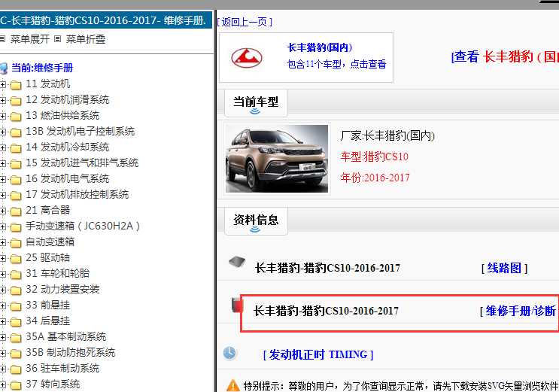This screenshot has height=392, width=559.
Task: Expand the 33 前悬挂 tree node
Action: [x=3, y=305]
